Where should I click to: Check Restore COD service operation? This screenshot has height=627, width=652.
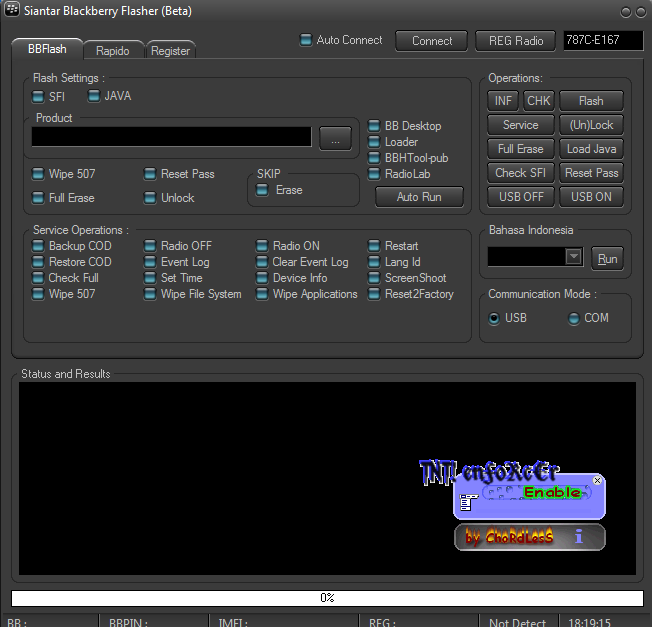pyautogui.click(x=38, y=262)
